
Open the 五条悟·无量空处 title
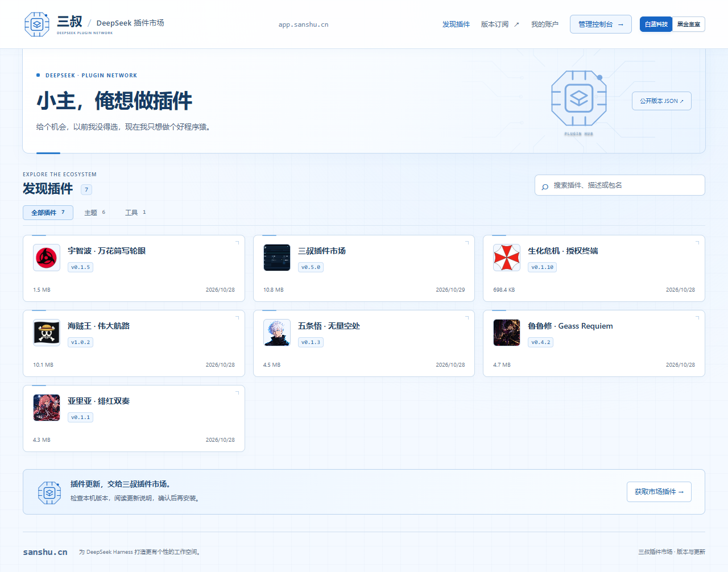pyautogui.click(x=329, y=326)
